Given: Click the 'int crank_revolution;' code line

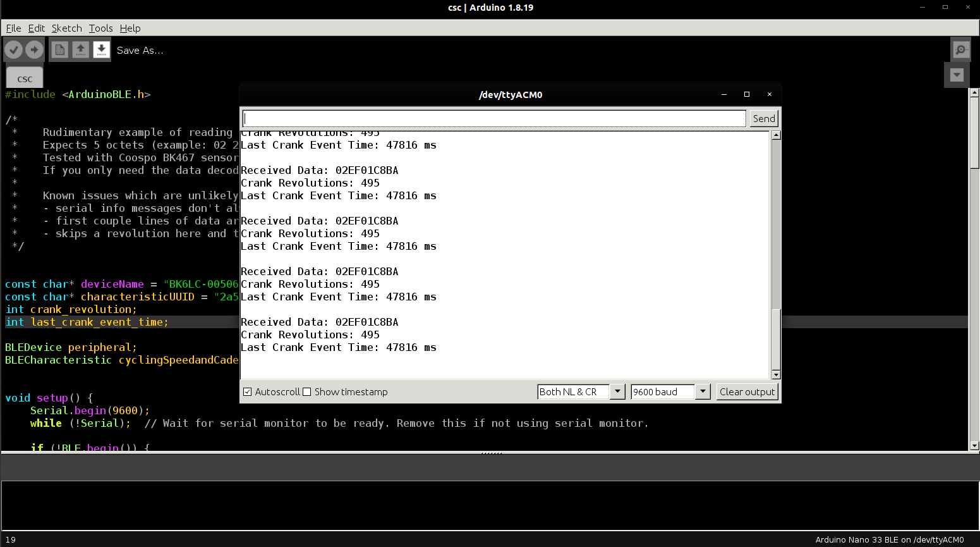Looking at the screenshot, I should pos(71,309).
